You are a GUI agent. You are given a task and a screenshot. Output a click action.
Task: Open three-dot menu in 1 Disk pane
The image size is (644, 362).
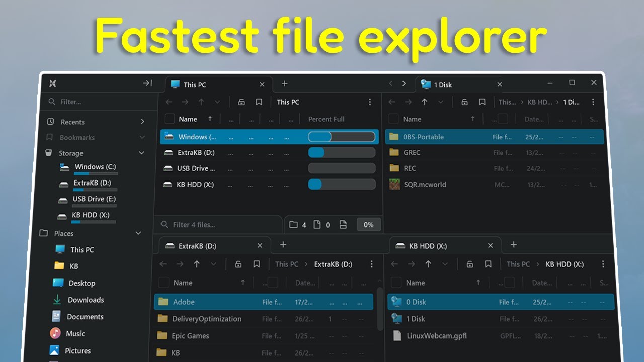[594, 102]
